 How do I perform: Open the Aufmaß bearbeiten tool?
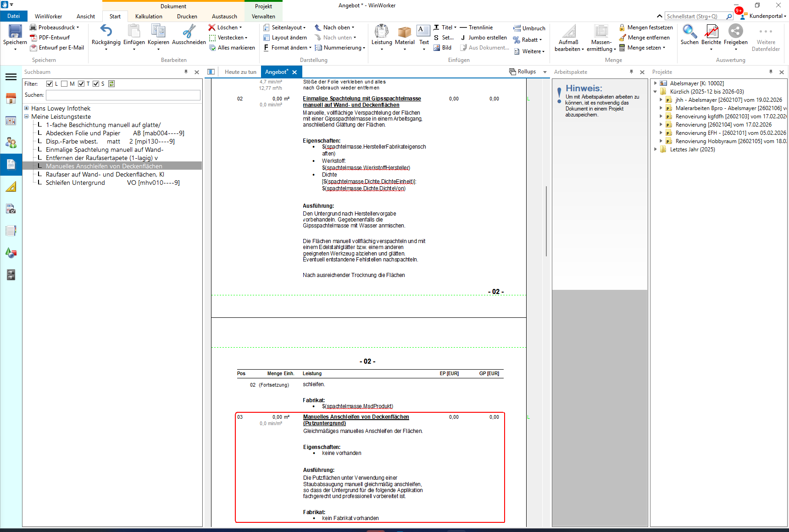tap(569, 32)
